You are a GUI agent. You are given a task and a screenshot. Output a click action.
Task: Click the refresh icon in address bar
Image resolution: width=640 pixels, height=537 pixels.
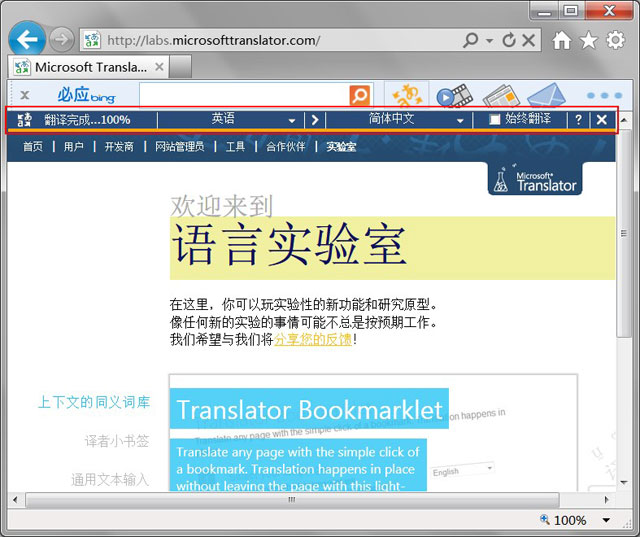point(509,40)
